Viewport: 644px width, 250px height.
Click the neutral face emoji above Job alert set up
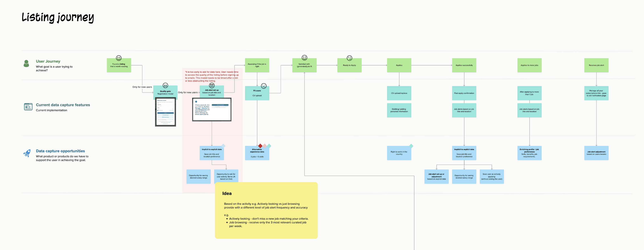(212, 85)
